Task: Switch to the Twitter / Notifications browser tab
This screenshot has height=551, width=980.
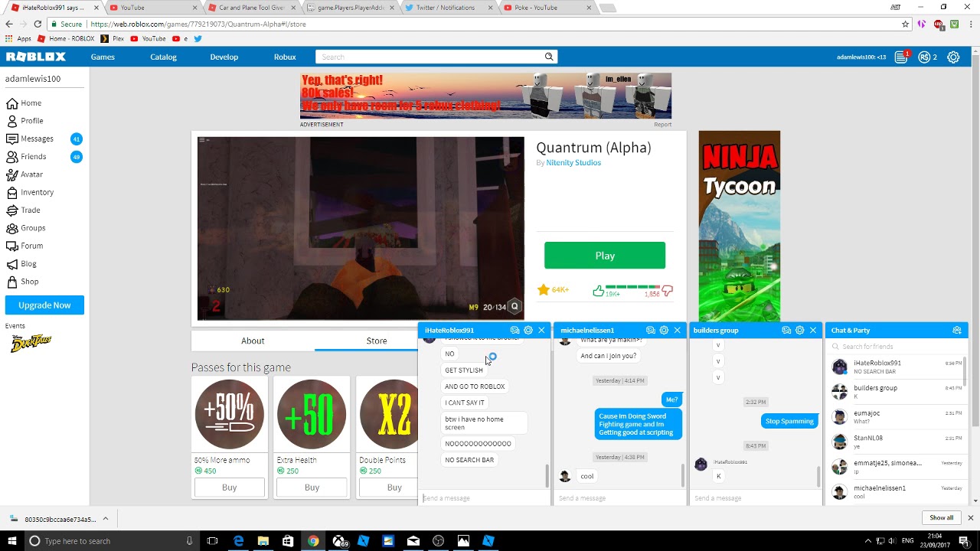Action: tap(449, 8)
